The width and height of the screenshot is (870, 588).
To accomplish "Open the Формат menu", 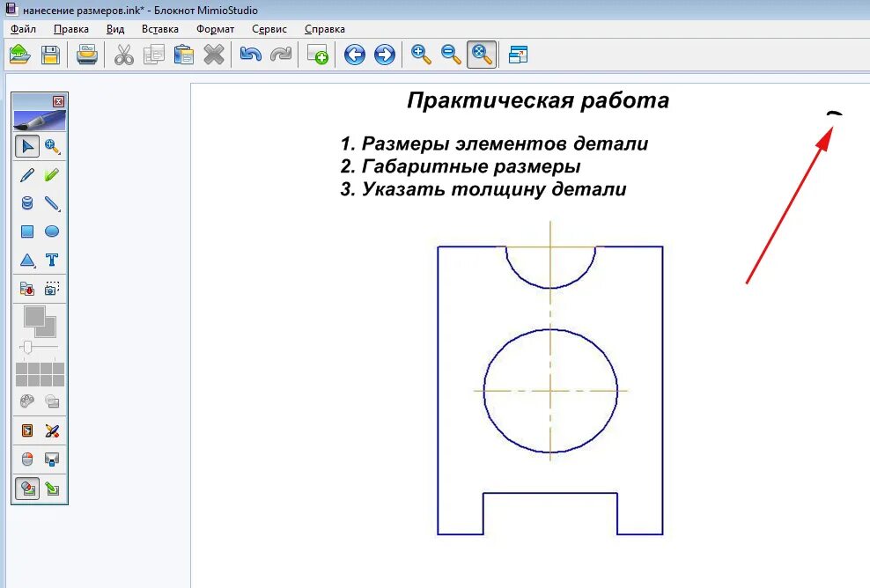I will point(215,29).
